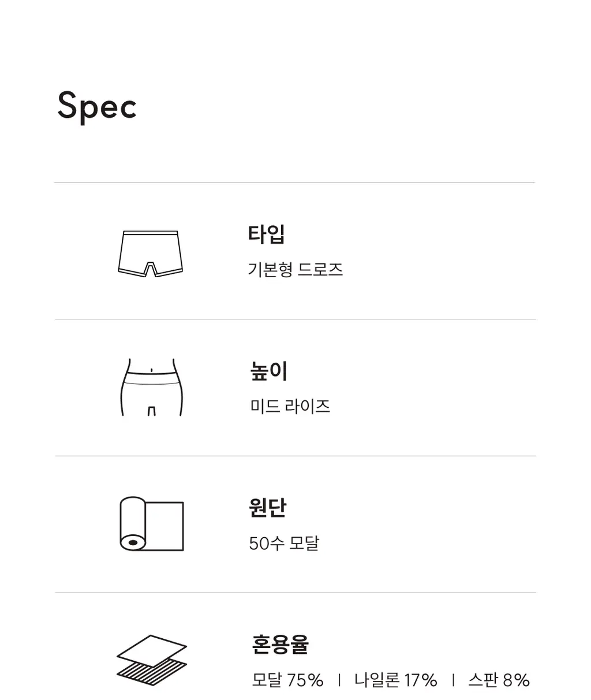This screenshot has height=700, width=591.
Task: Click the divider line below the Spec heading
Action: click(x=295, y=183)
